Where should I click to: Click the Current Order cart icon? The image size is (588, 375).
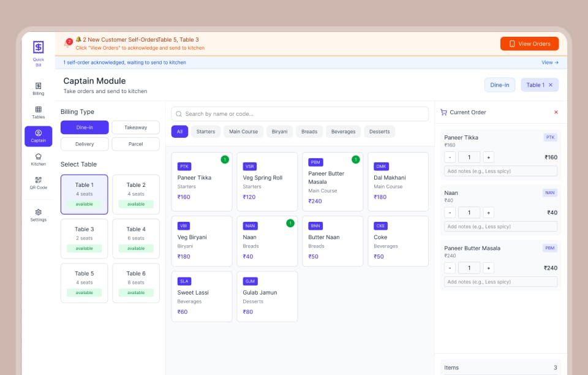coord(443,112)
